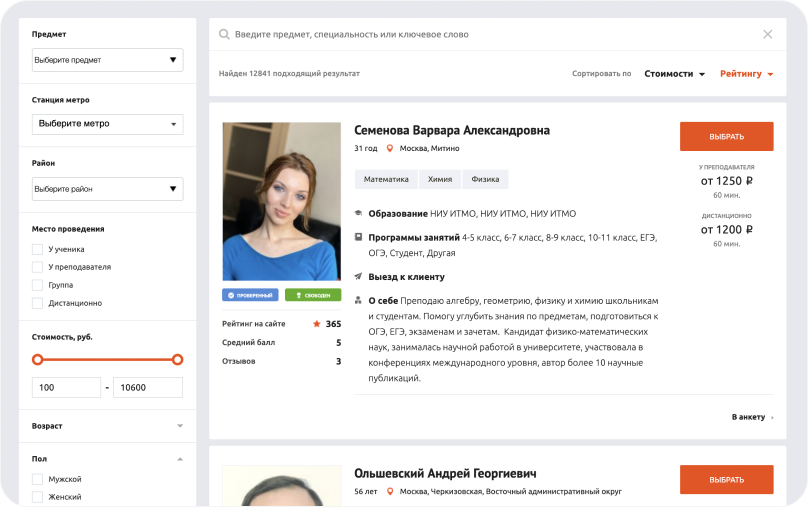Viewport: 808px width, 507px height.
Task: Click the rating star icon near 365
Action: pos(317,324)
